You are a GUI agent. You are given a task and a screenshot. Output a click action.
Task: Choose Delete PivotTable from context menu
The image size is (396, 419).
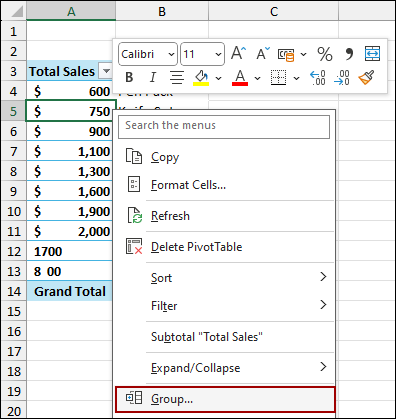[x=224, y=247]
